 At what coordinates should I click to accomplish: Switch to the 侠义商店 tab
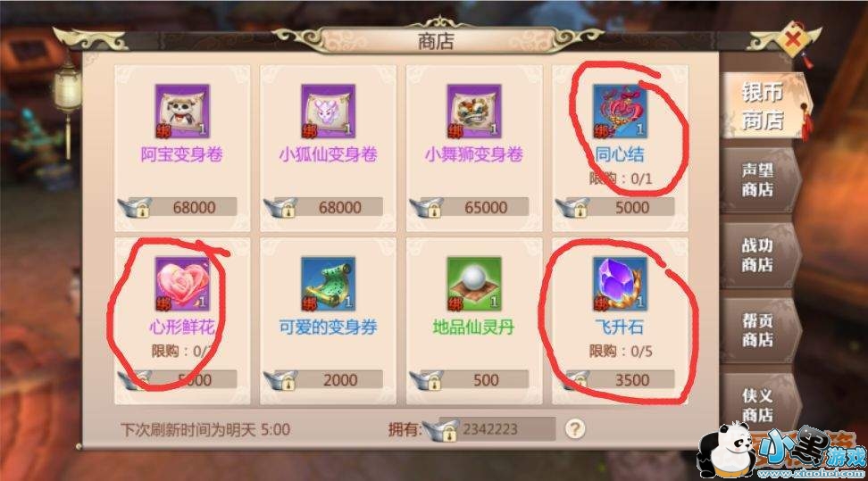(x=759, y=405)
